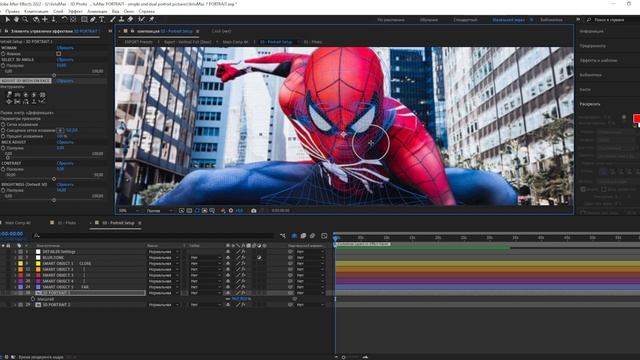Click the search help magnifier icon
The image size is (640, 360).
tap(589, 20)
